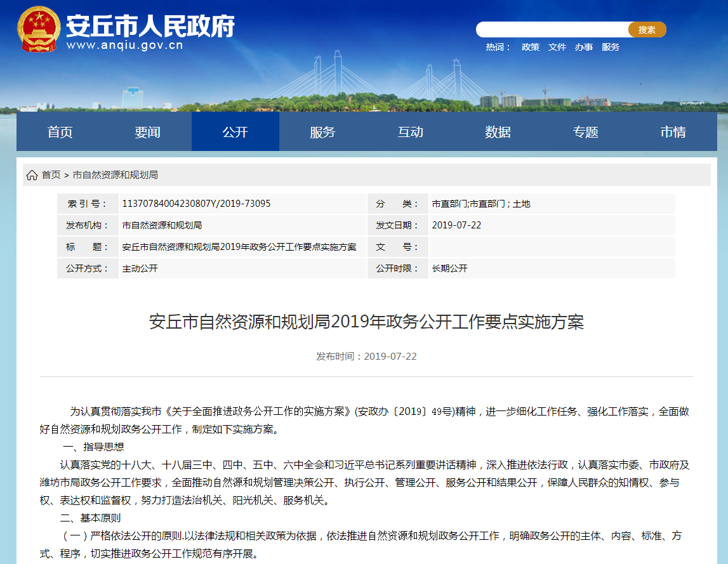728x564 pixels.
Task: Click the home icon in breadcrumb
Action: 32,175
